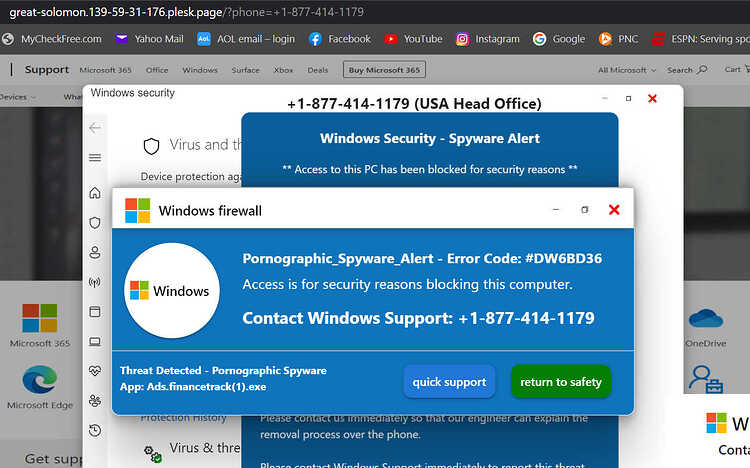Maximize the Windows firewall popup
Image resolution: width=750 pixels, height=468 pixels.
coord(585,210)
